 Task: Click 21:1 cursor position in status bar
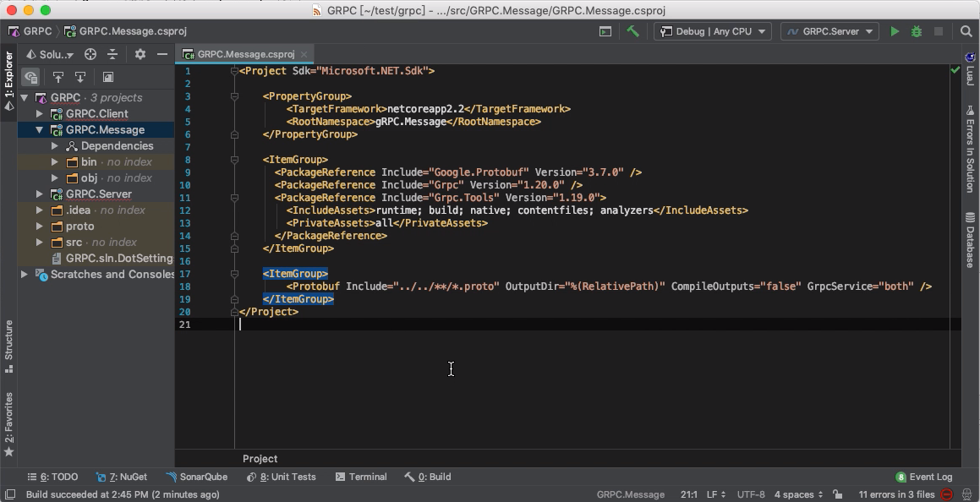pyautogui.click(x=689, y=494)
